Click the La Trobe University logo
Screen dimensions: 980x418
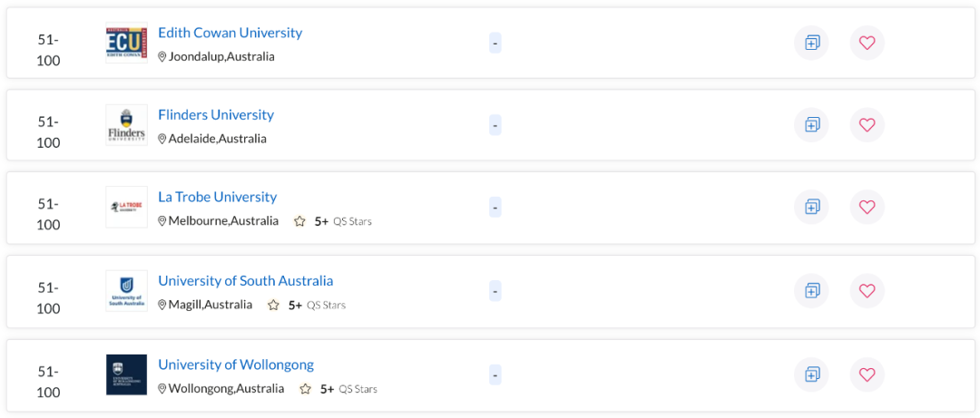pyautogui.click(x=126, y=207)
